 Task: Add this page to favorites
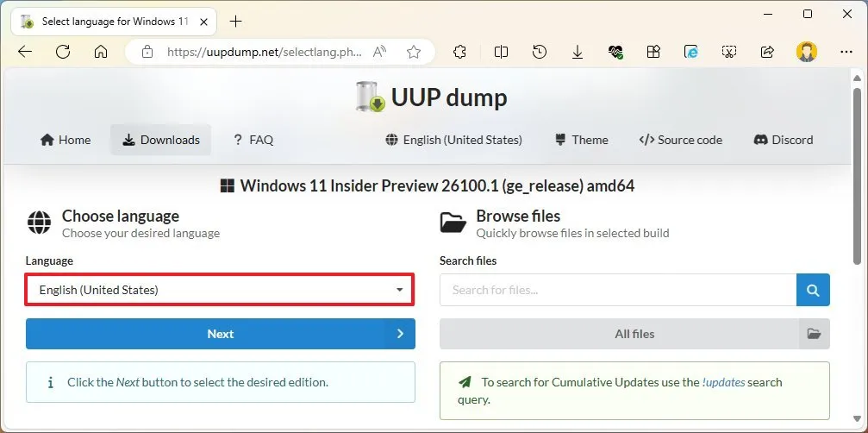click(x=414, y=52)
